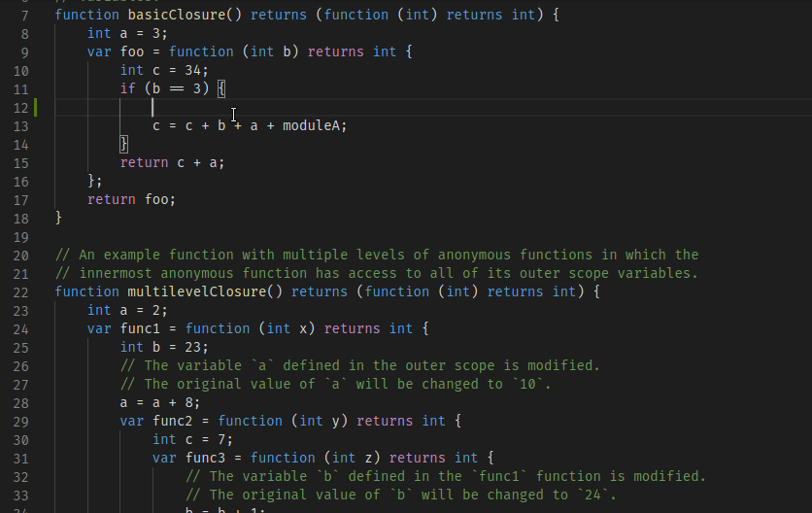This screenshot has height=513, width=812.
Task: Click line number 19 of the blank line
Action: [x=20, y=237]
